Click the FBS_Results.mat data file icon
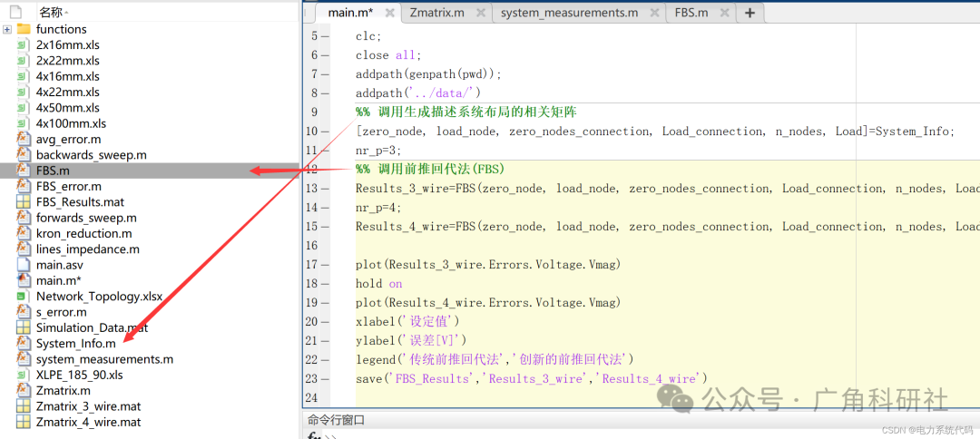Screen dimensions: 980x439 click(23, 201)
